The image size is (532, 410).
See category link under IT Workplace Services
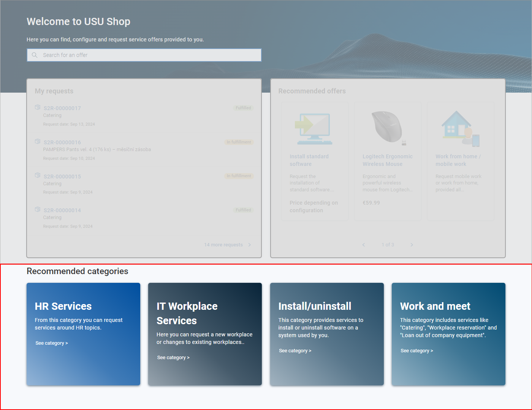click(173, 358)
